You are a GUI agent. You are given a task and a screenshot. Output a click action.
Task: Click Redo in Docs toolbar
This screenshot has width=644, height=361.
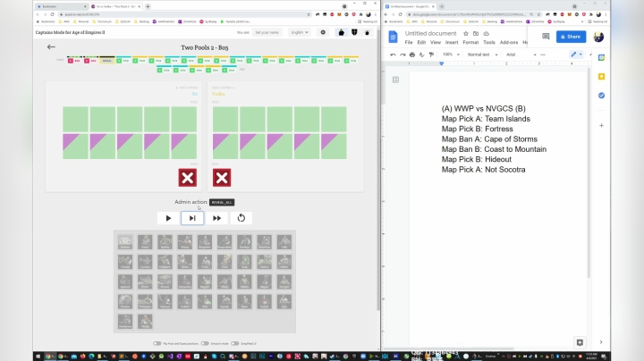[402, 55]
